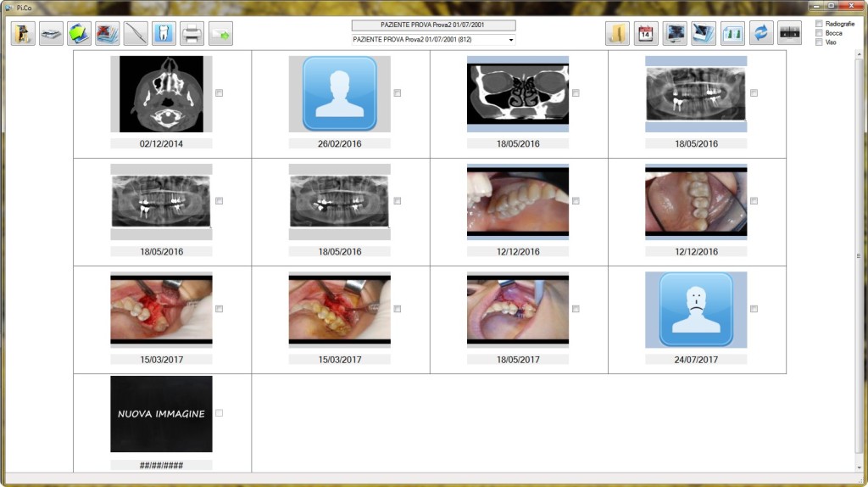Enable the Radiografie filter checkbox
The height and width of the screenshot is (487, 868).
(819, 24)
